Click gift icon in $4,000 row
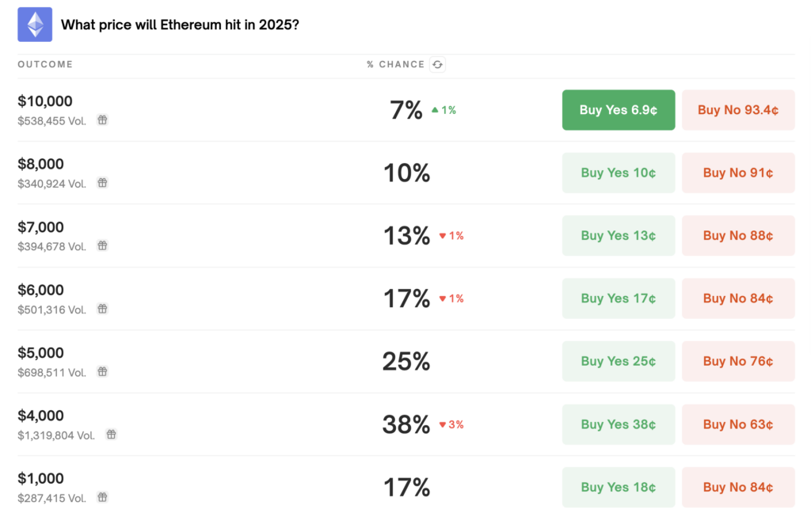This screenshot has width=811, height=532. coord(112,435)
